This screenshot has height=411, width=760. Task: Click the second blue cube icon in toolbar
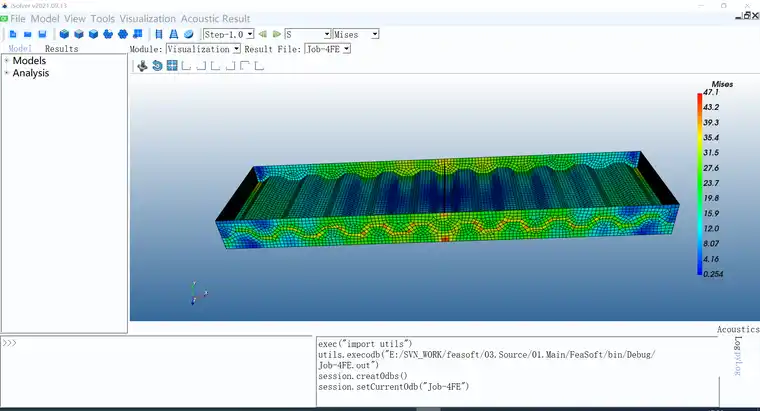(x=79, y=34)
